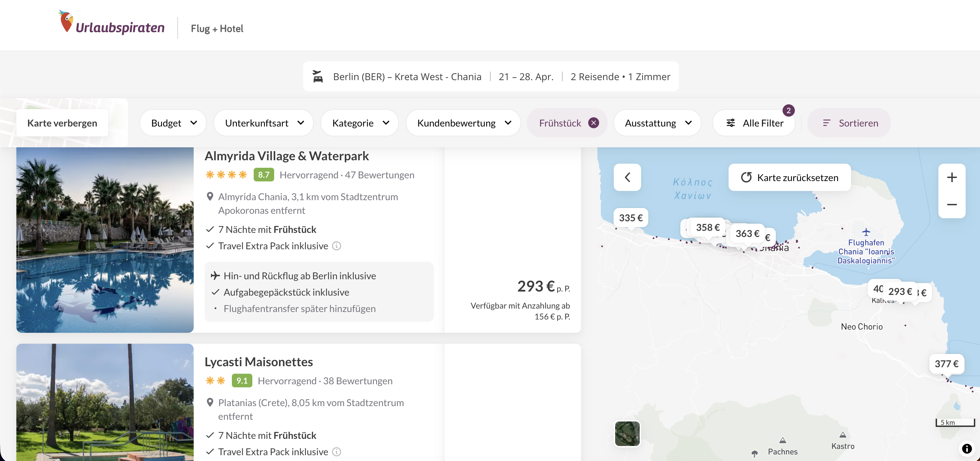Open Lycasti Maisonettes hotel title

tap(258, 362)
